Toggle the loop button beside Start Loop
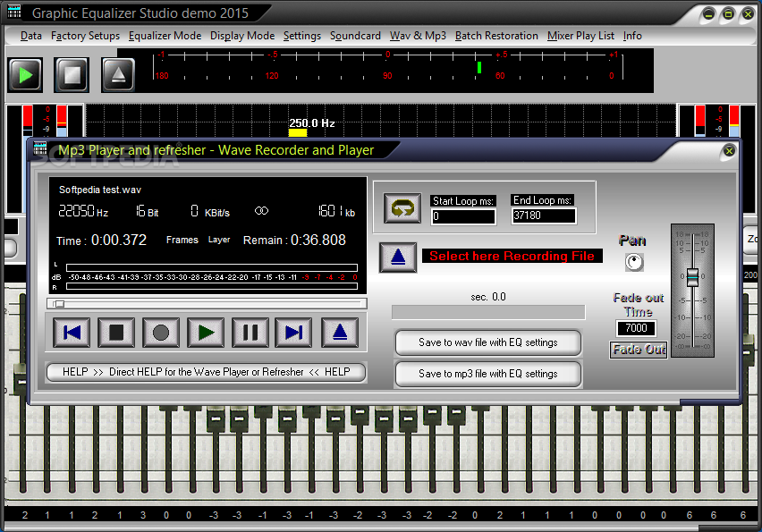 click(402, 208)
